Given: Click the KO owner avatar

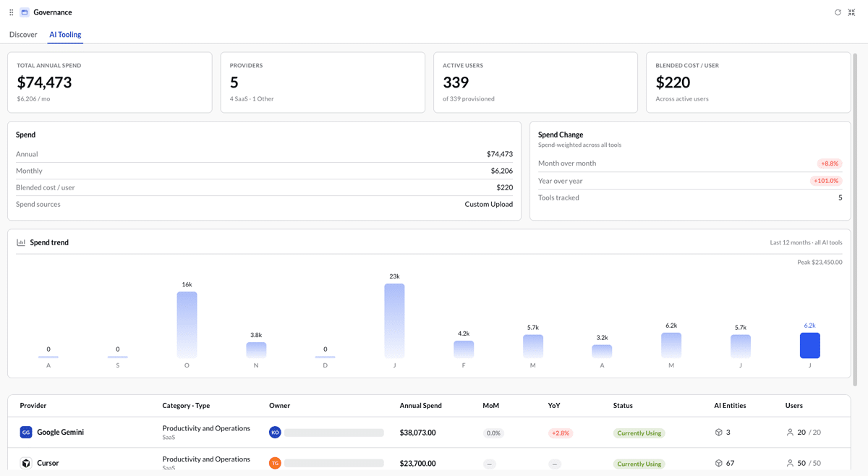Looking at the screenshot, I should point(275,433).
